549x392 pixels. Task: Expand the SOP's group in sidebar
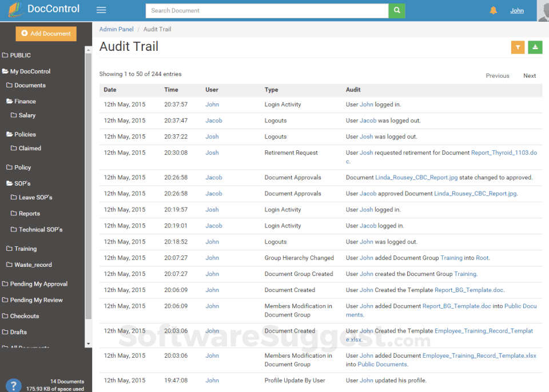[x=22, y=183]
